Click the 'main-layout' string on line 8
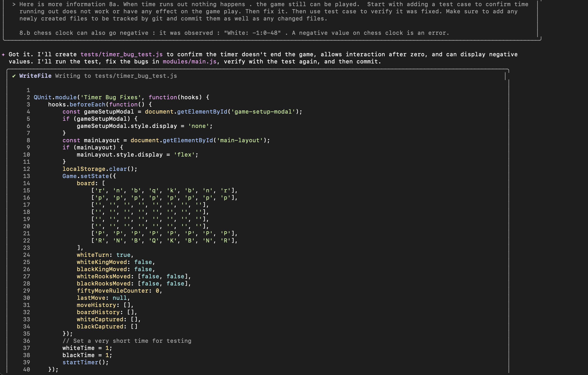The height and width of the screenshot is (375, 588). point(240,140)
